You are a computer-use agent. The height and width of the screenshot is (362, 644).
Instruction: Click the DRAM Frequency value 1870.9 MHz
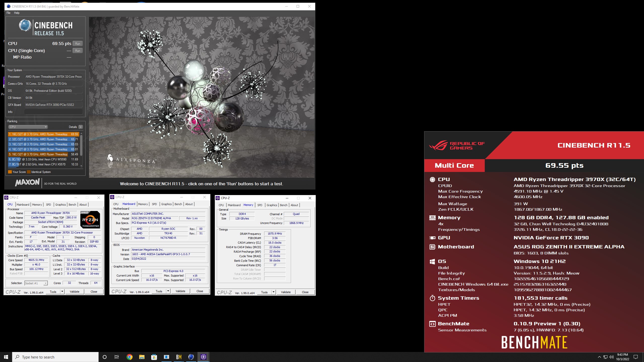coord(275,234)
